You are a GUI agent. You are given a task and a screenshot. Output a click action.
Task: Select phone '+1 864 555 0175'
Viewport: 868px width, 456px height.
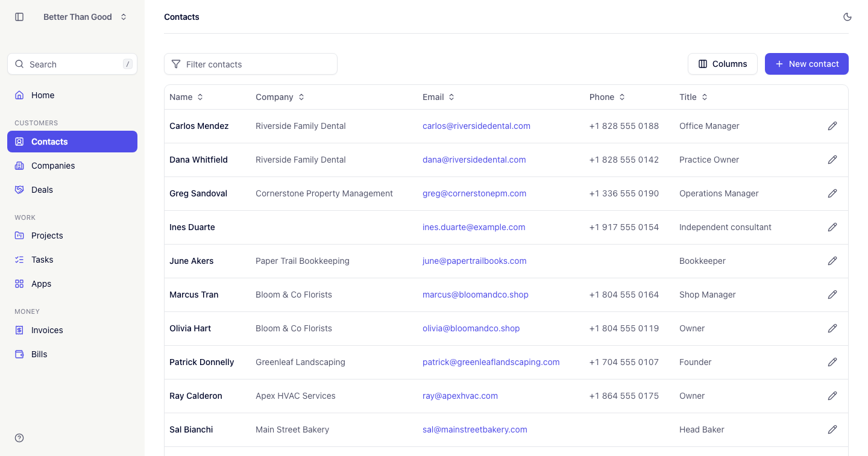click(624, 396)
